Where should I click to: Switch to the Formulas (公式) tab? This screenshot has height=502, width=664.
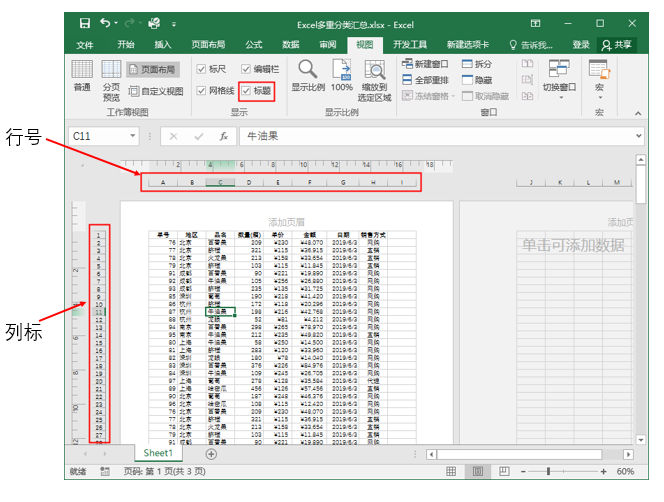(254, 45)
